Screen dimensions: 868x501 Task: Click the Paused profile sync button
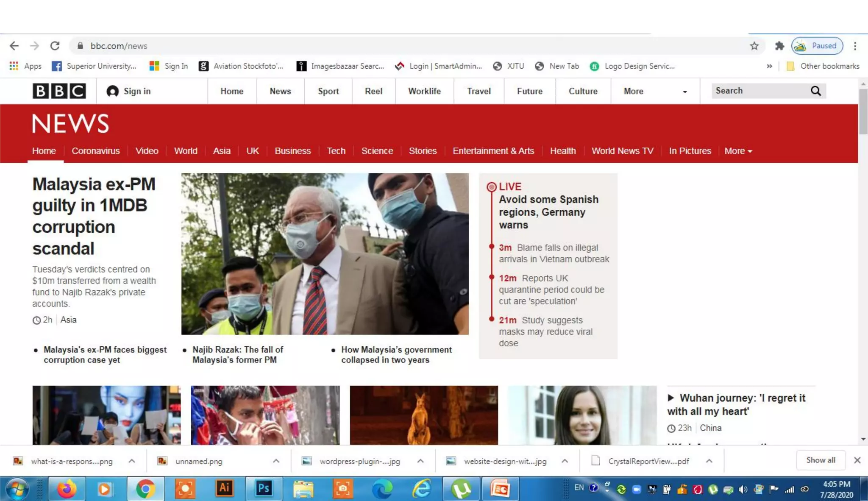point(817,46)
